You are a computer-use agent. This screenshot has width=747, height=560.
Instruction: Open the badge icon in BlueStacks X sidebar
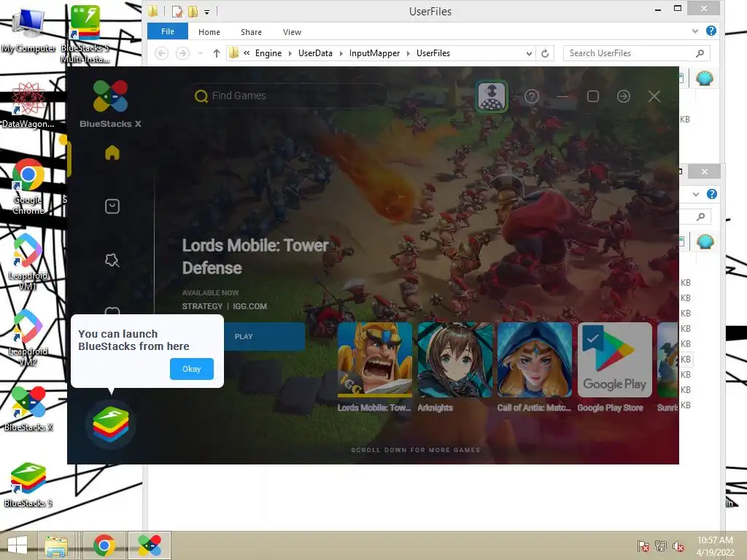112,260
